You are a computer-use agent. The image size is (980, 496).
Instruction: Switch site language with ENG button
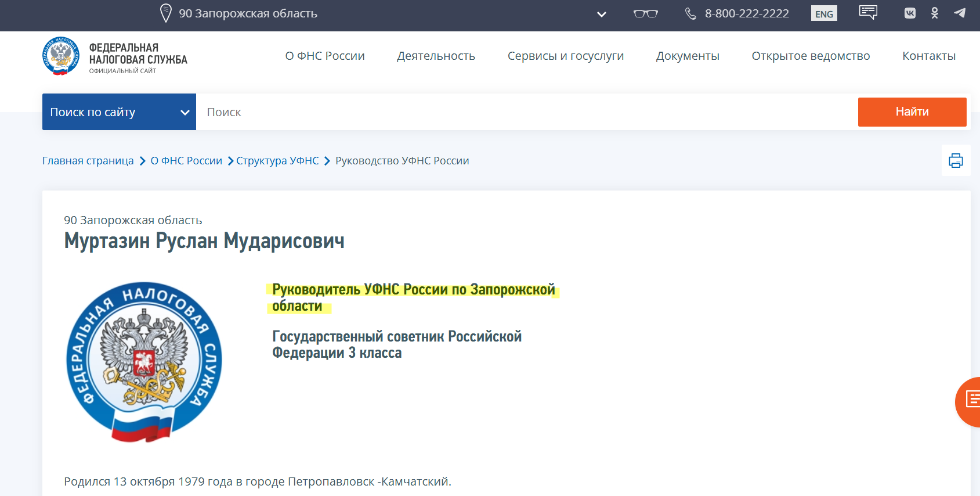pyautogui.click(x=824, y=14)
